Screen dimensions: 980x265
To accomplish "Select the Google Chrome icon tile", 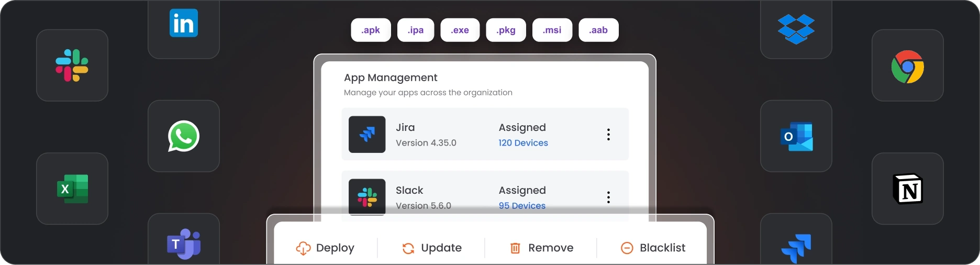I will pos(908,65).
